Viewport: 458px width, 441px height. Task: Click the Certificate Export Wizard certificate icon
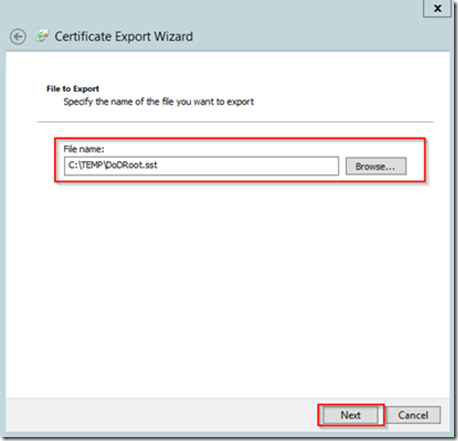42,36
